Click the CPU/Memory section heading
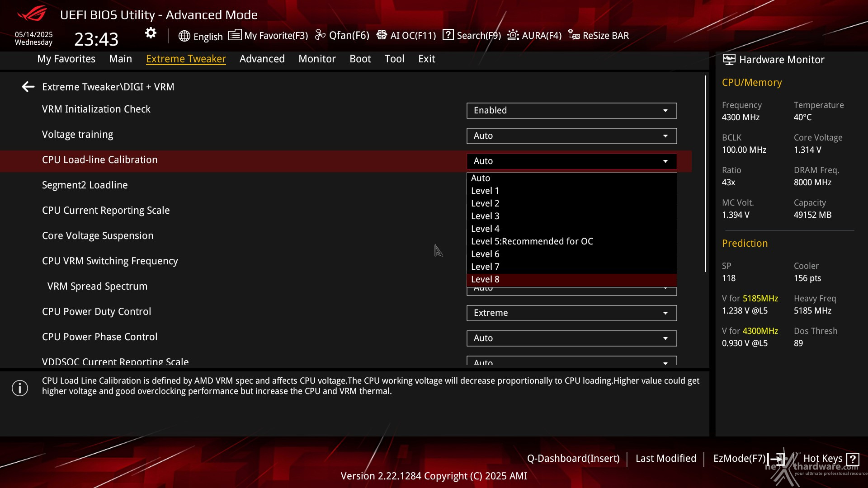 tap(752, 83)
